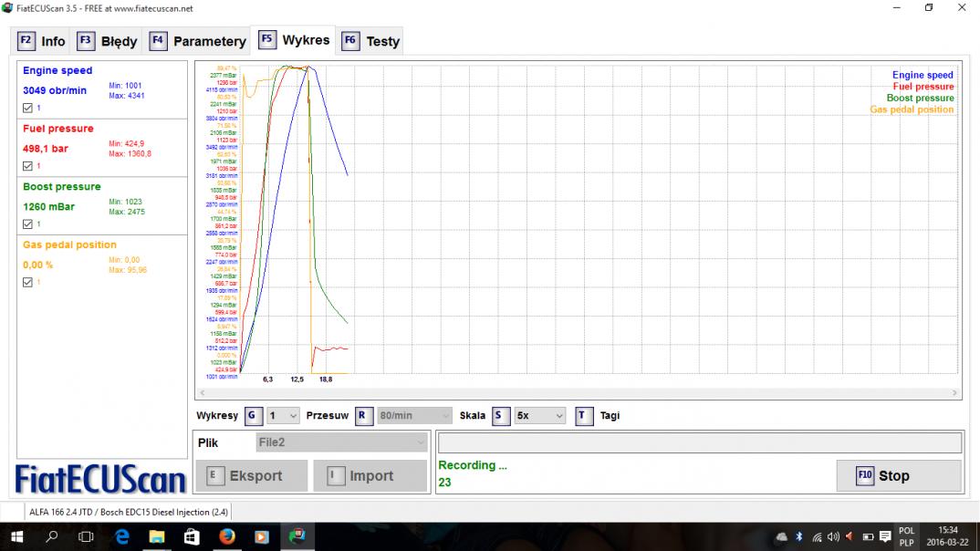Click the POL PLP language indicator
980x551 pixels.
tap(906, 536)
